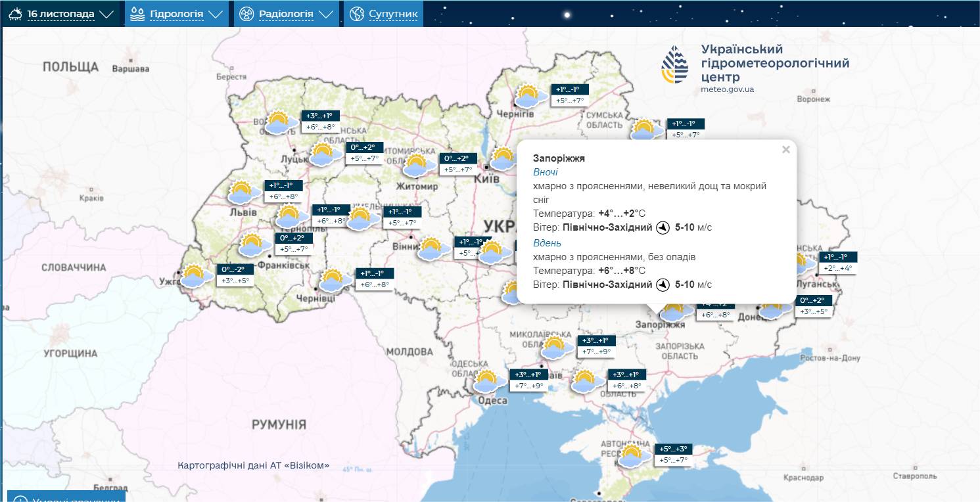Click the Chernivtsi weather icon
980x502 pixels.
pyautogui.click(x=332, y=281)
